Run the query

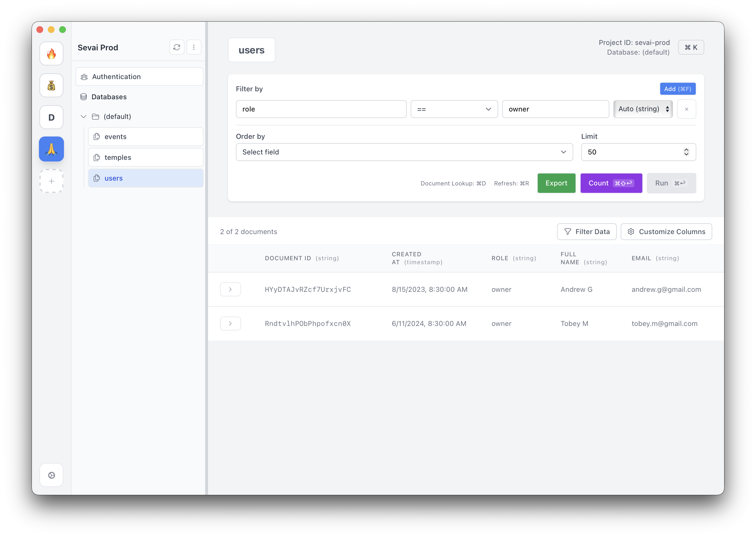coord(671,183)
